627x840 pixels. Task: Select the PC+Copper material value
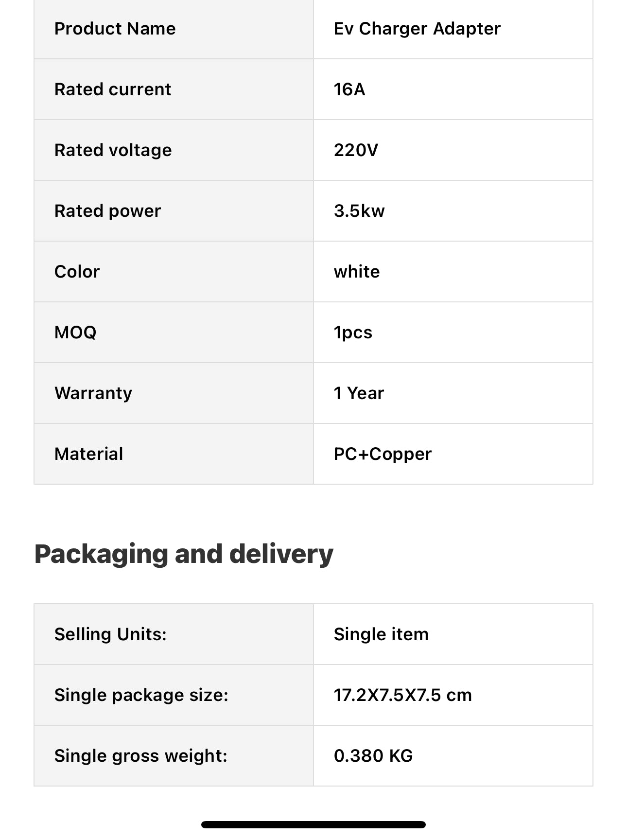click(x=383, y=454)
